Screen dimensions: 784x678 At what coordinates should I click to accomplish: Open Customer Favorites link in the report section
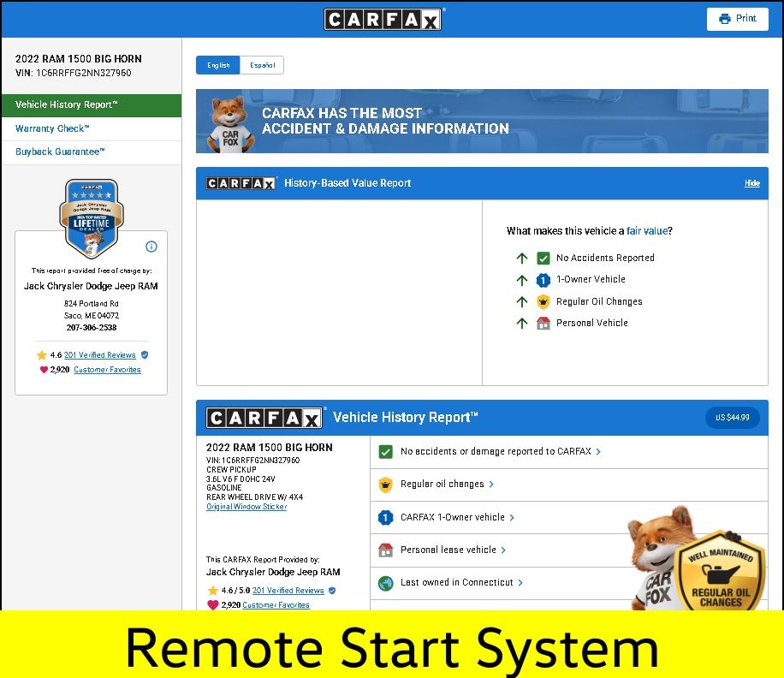point(276,605)
